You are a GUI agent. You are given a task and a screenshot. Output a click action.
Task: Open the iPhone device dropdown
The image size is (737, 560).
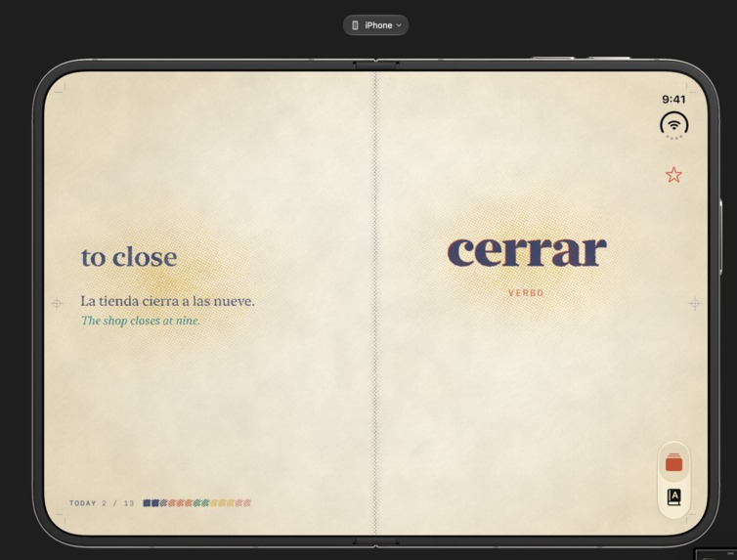point(375,25)
